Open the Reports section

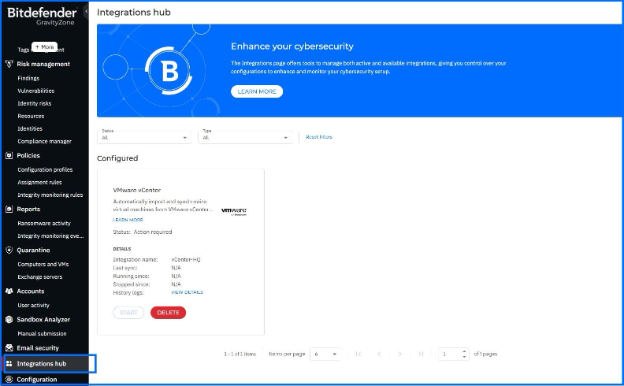pos(28,209)
